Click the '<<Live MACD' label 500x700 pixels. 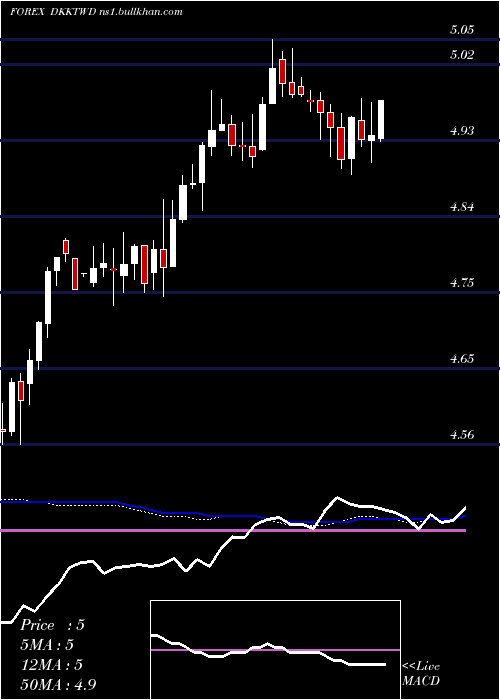[421, 674]
